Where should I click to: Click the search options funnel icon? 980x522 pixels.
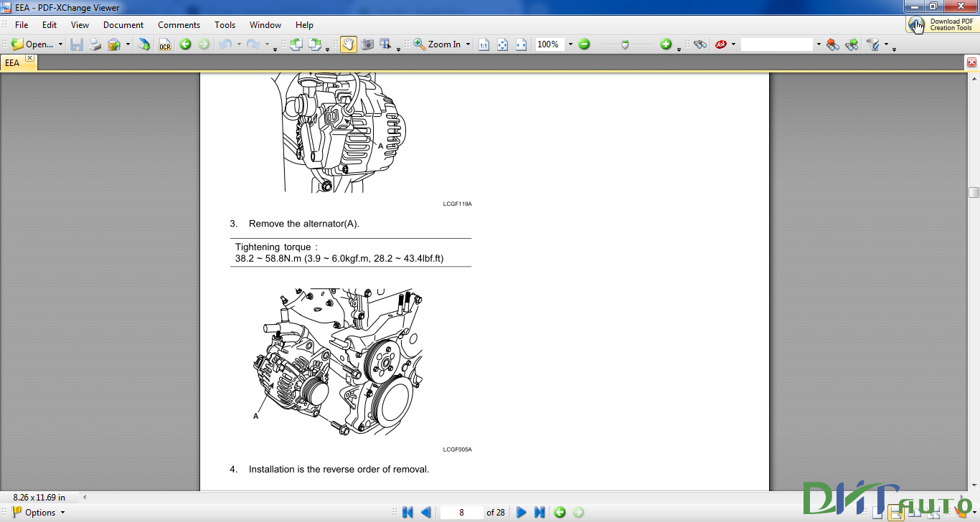872,44
